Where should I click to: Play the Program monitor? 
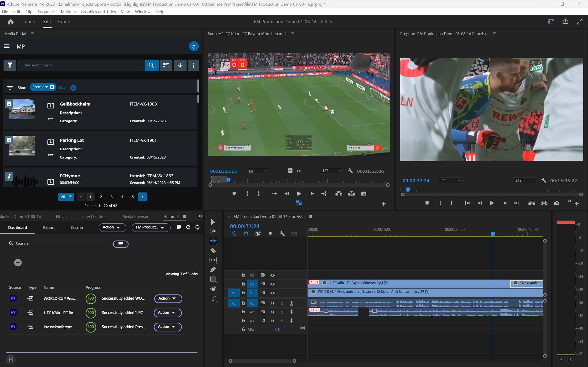(492, 203)
